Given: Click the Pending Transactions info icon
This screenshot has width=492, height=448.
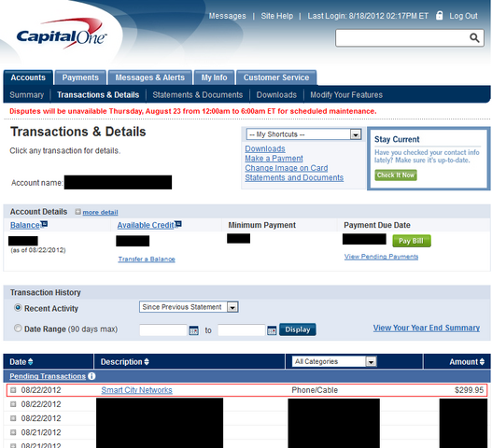Looking at the screenshot, I should [91, 376].
